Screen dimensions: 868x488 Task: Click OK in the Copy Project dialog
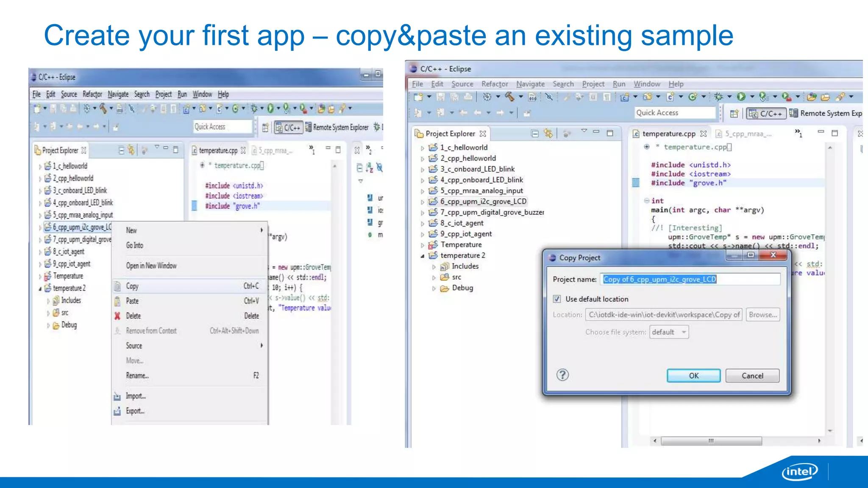point(693,376)
